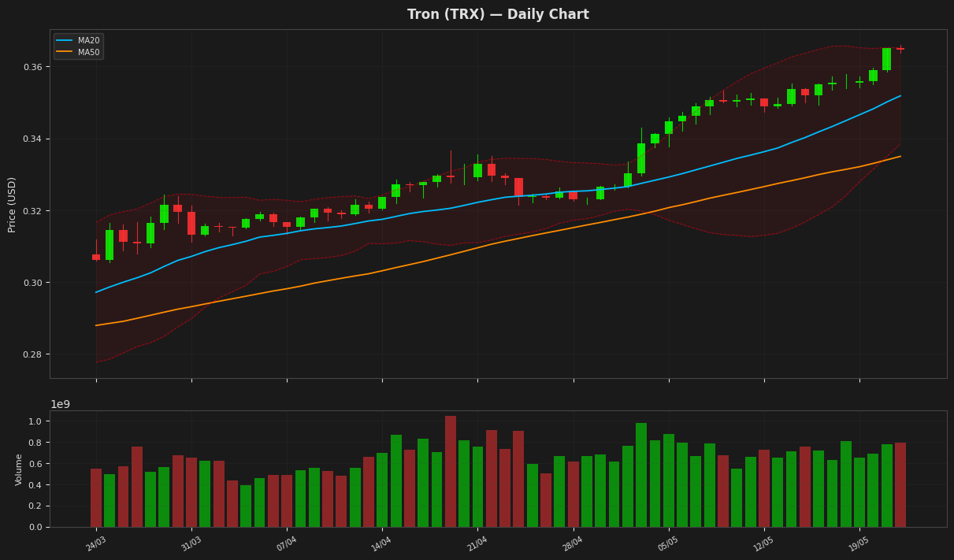
Task: Select the MA20 legend entry
Action: pyautogui.click(x=77, y=40)
